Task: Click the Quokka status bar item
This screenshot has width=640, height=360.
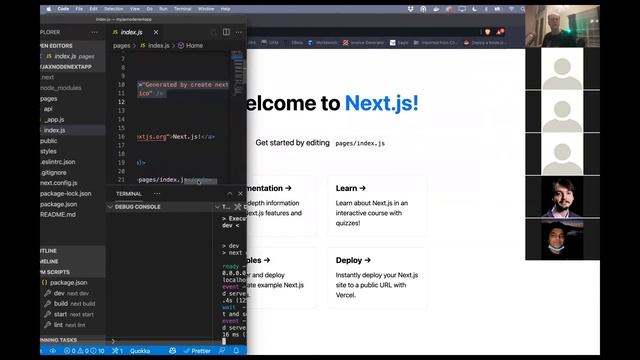Action: click(140, 351)
